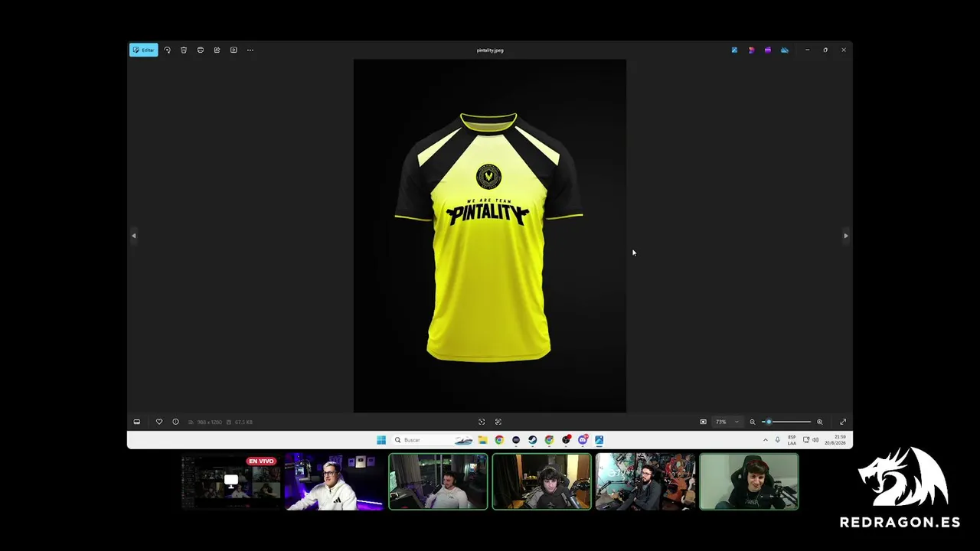
Task: Toggle the filmstrip view icon
Action: point(137,422)
